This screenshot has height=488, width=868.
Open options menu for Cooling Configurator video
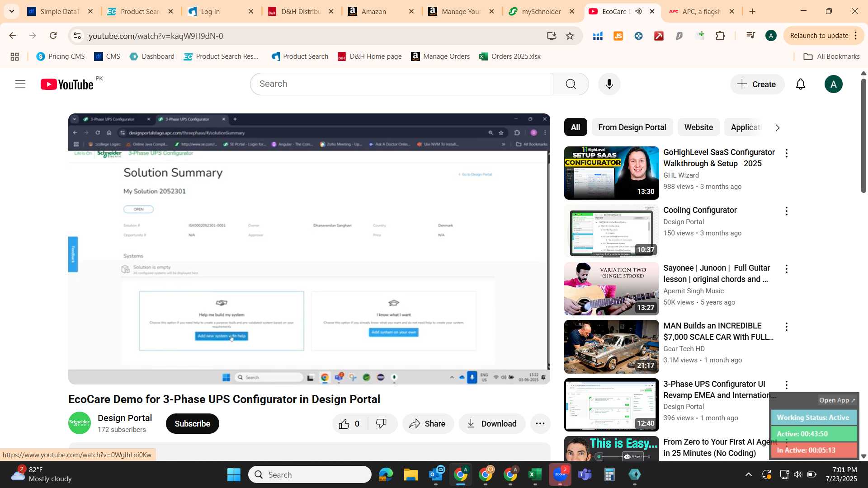pyautogui.click(x=786, y=211)
